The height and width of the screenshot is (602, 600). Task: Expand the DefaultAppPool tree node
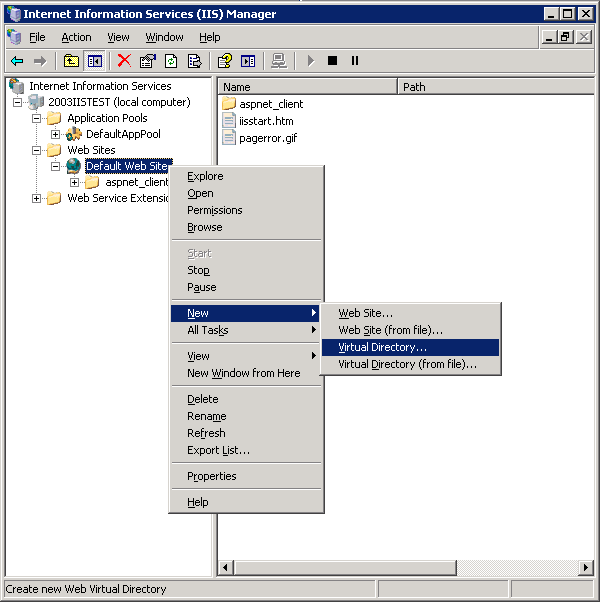coord(55,134)
